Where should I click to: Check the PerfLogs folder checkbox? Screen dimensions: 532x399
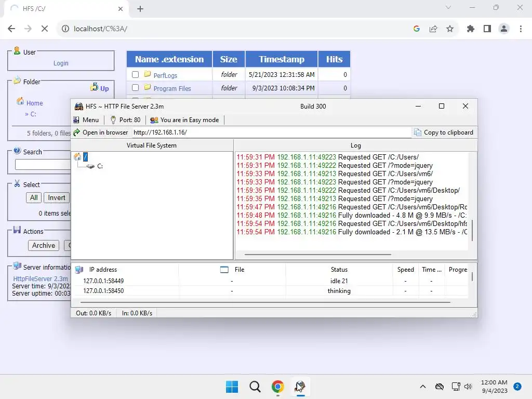(136, 75)
